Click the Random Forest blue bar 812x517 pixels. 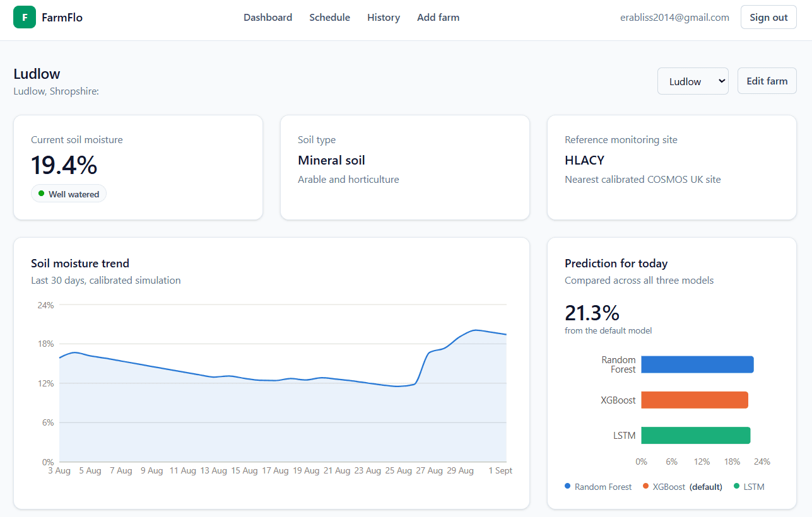pos(697,364)
